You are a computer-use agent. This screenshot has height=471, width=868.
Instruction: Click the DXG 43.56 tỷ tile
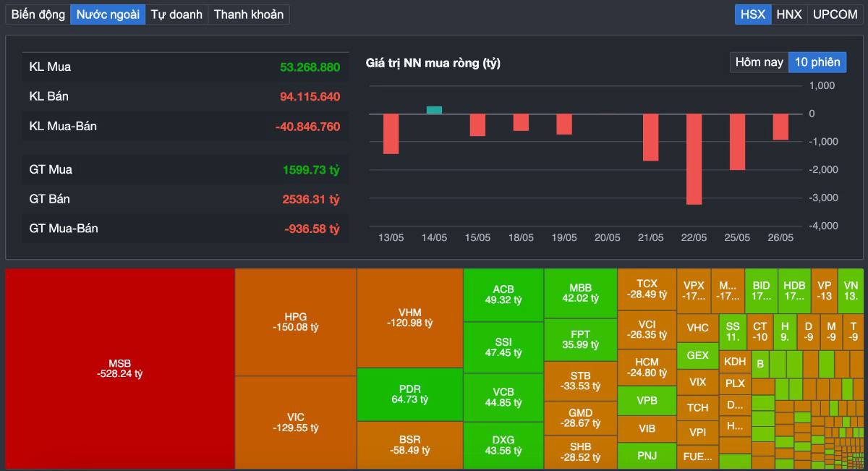point(503,445)
